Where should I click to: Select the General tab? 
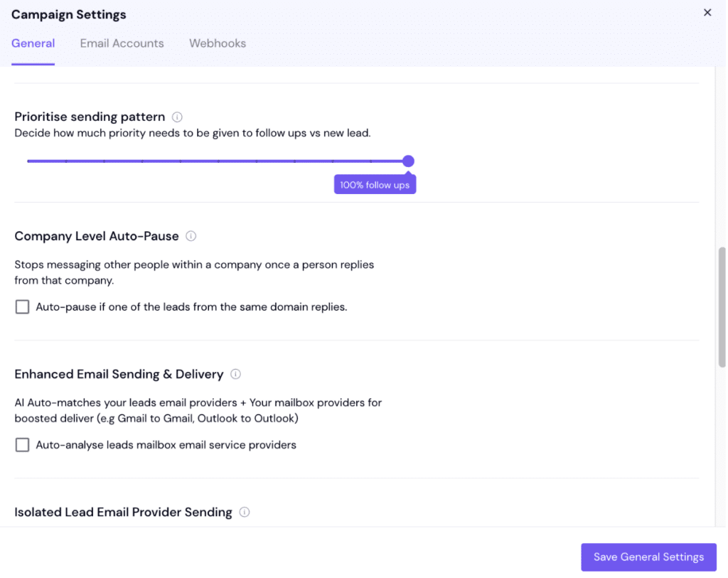coord(33,43)
